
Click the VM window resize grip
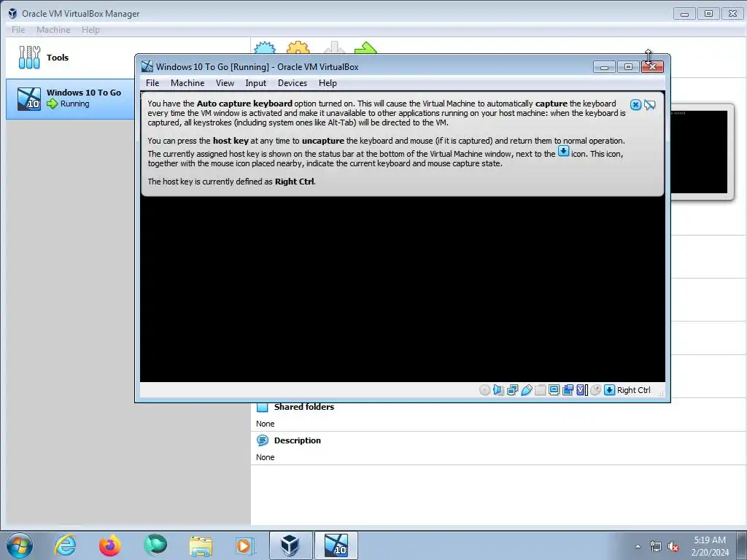click(661, 393)
